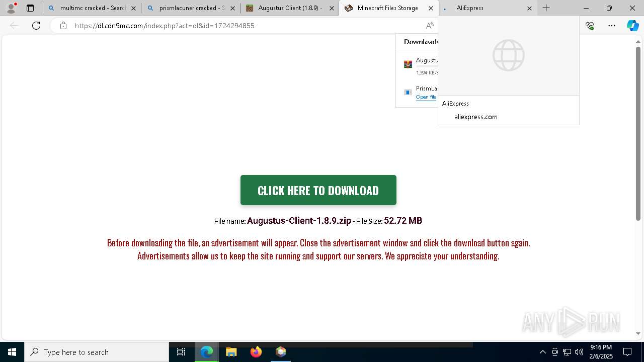This screenshot has width=644, height=362.
Task: Reload the current page
Action: [36, 26]
